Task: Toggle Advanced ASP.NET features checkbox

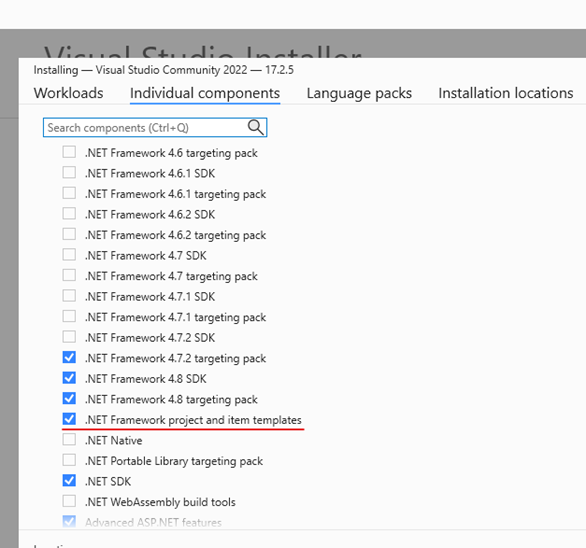Action: 69,521
